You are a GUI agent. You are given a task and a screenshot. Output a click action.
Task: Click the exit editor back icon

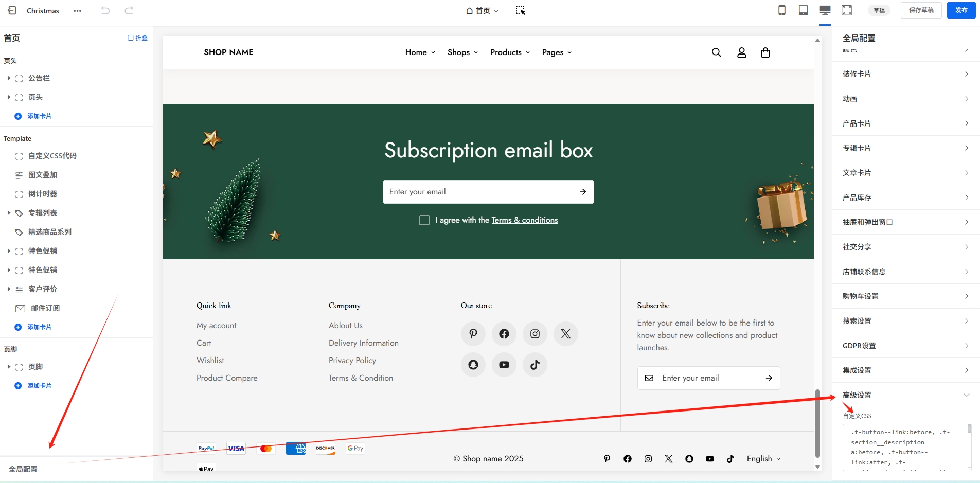pos(12,10)
